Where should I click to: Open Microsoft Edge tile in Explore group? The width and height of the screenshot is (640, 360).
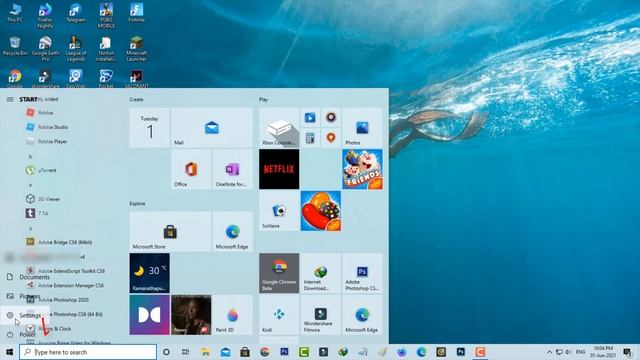232,231
